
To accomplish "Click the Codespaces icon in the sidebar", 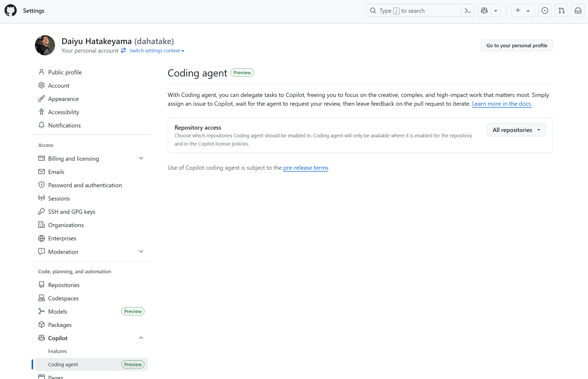I will [x=42, y=298].
